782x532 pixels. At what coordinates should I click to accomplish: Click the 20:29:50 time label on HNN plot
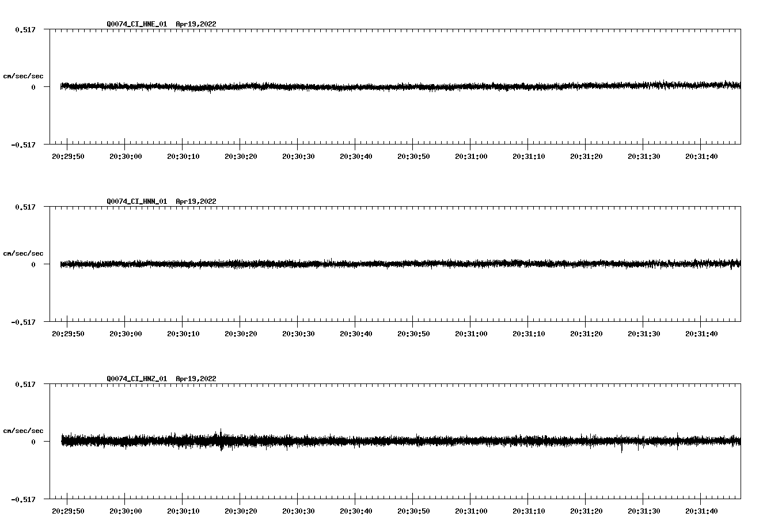68,334
